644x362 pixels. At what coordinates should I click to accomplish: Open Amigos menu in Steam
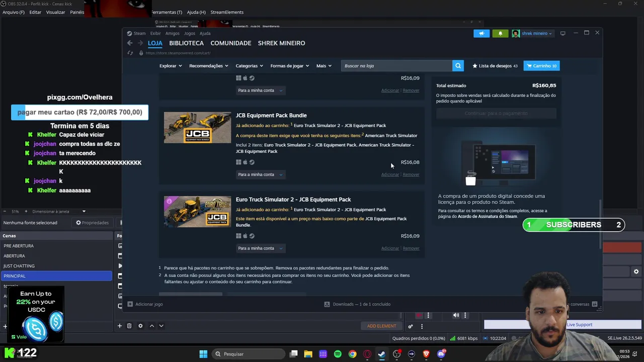coord(173,34)
